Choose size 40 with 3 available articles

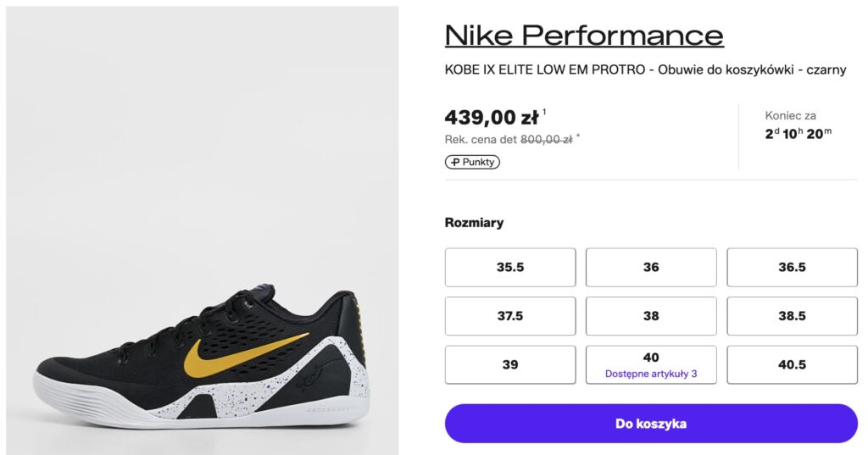651,365
